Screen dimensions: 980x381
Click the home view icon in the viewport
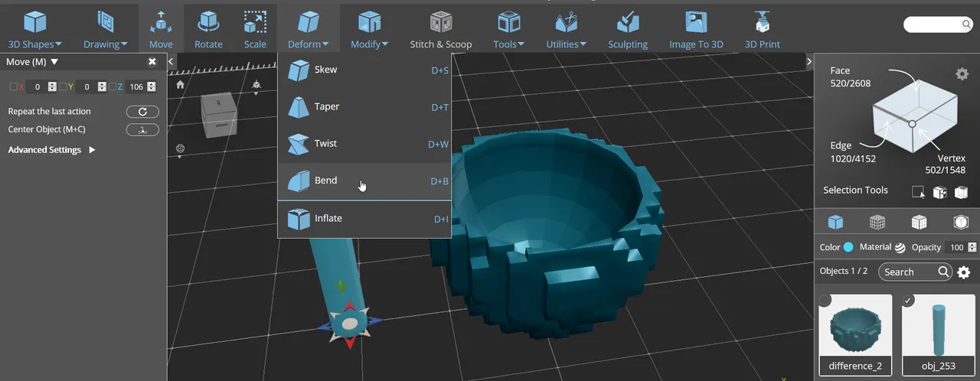coord(180,85)
